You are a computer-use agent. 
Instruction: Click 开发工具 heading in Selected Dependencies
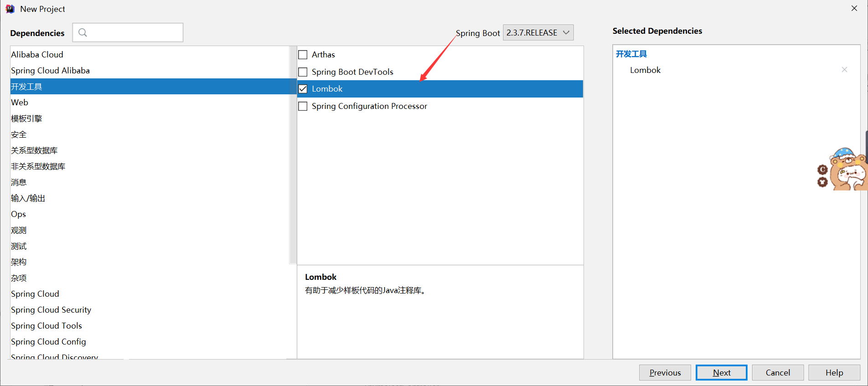tap(631, 54)
